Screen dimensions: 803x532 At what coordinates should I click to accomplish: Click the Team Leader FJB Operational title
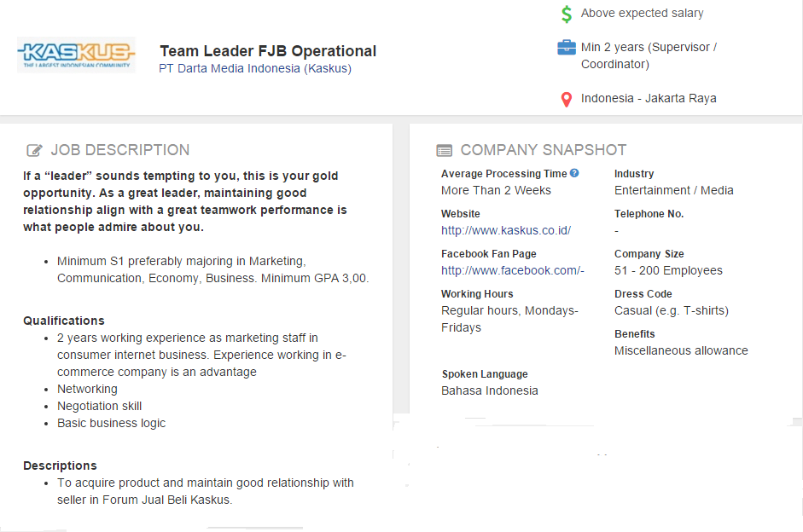click(x=268, y=51)
